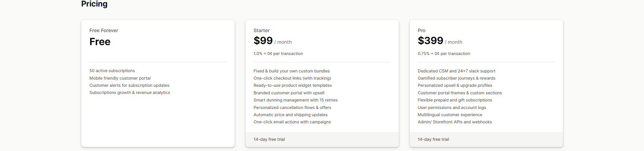Click Mobile friendly customer portal feature

click(x=120, y=78)
